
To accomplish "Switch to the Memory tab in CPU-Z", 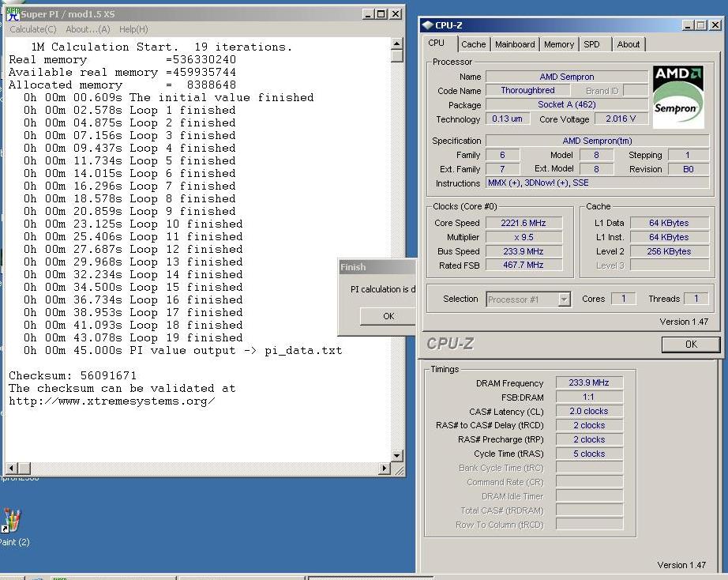I will pos(558,44).
